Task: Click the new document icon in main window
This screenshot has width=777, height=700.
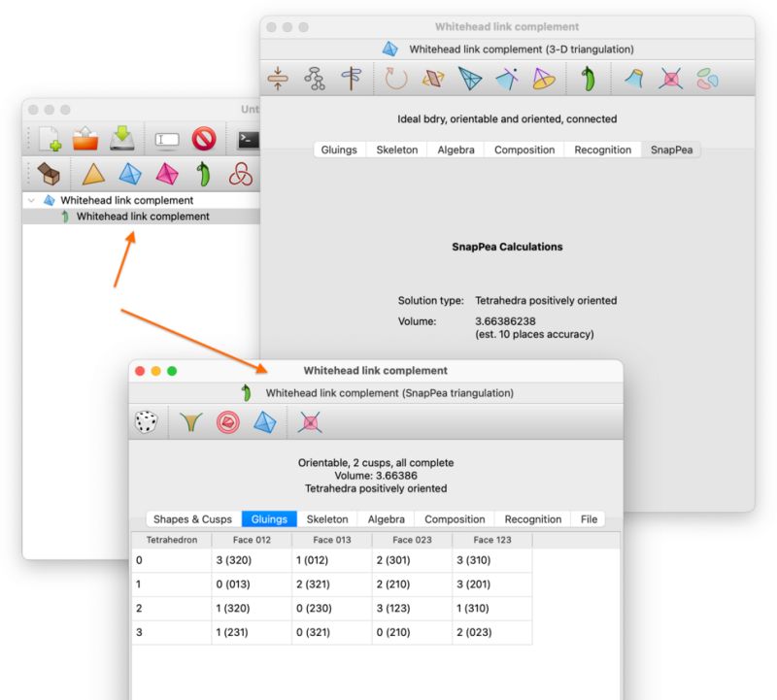Action: coord(51,139)
